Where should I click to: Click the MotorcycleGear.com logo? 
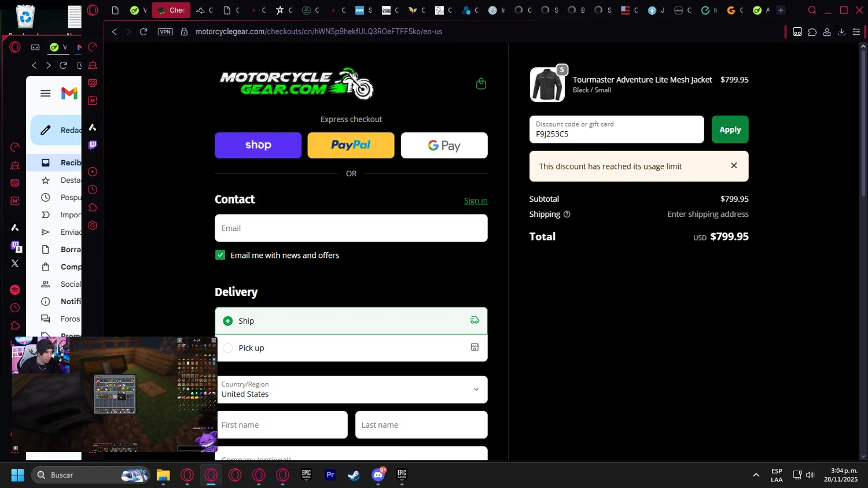click(296, 84)
